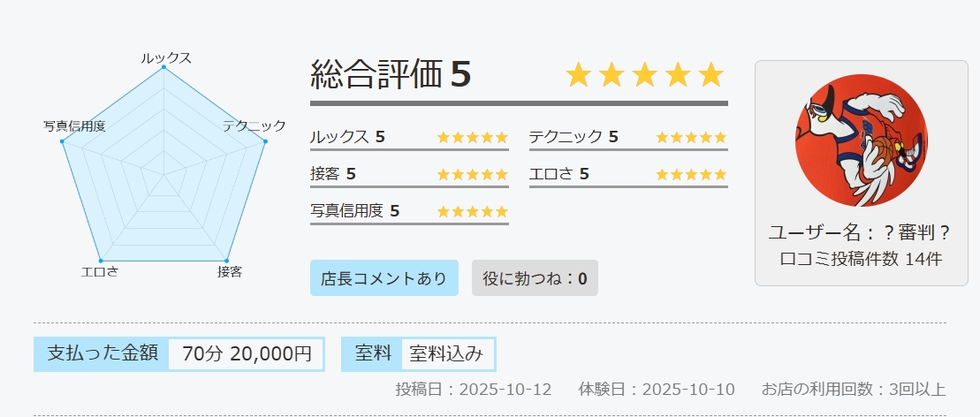
Task: Click the 支払った金額 label
Action: [102, 354]
